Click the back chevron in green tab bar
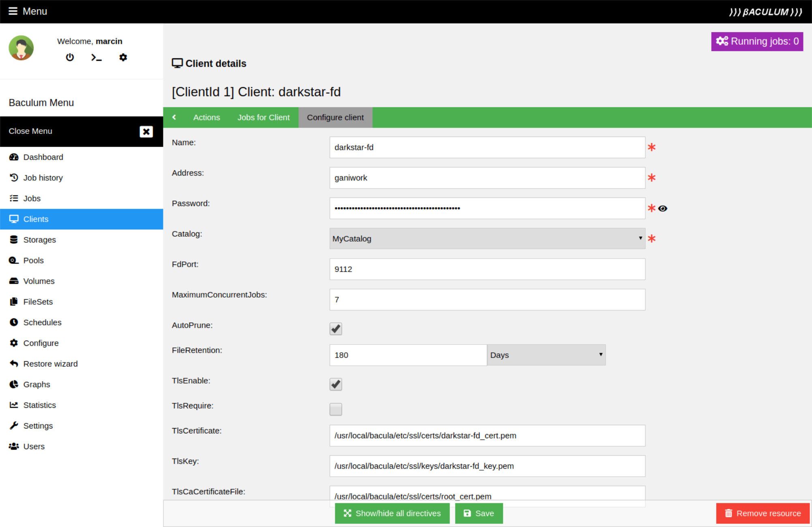812x527 pixels. coord(174,117)
